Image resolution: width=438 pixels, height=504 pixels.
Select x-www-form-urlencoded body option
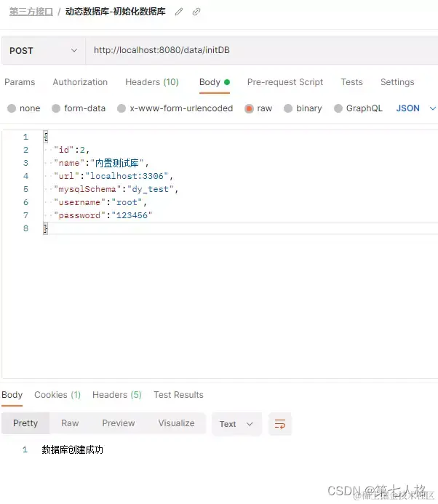(175, 108)
